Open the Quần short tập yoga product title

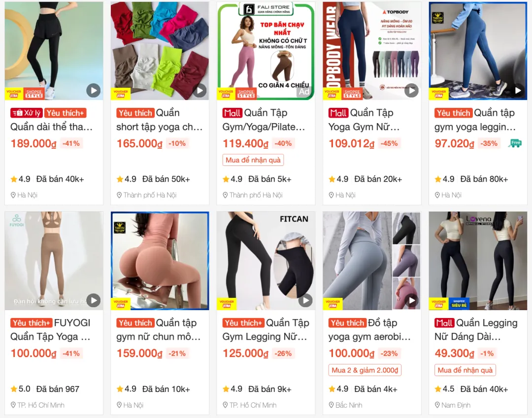(x=160, y=120)
